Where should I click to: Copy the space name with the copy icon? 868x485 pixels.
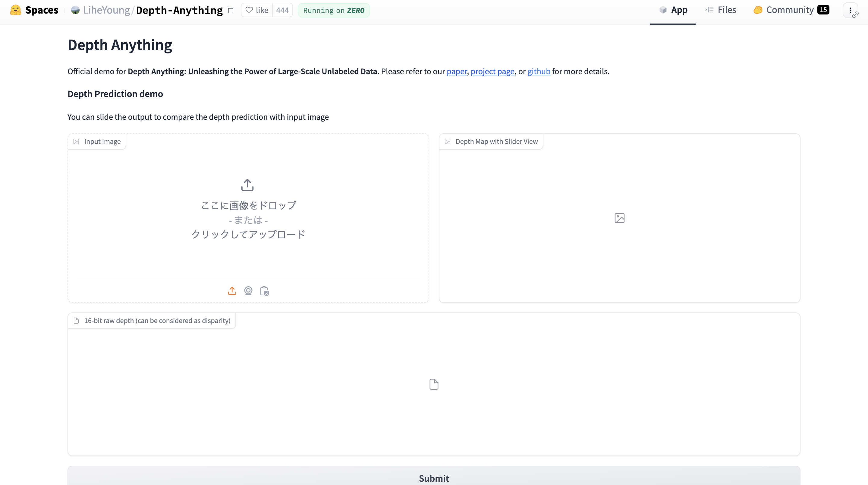point(230,10)
